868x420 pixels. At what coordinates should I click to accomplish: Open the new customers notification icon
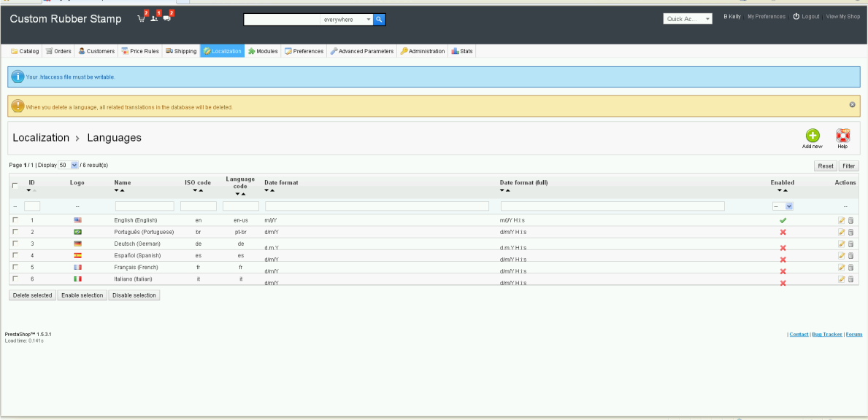pyautogui.click(x=154, y=19)
